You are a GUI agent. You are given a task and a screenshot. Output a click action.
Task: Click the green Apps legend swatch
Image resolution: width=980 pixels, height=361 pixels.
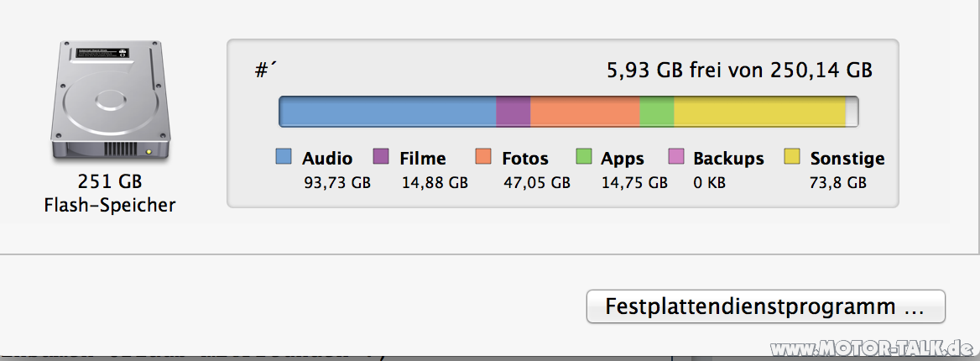point(584,157)
